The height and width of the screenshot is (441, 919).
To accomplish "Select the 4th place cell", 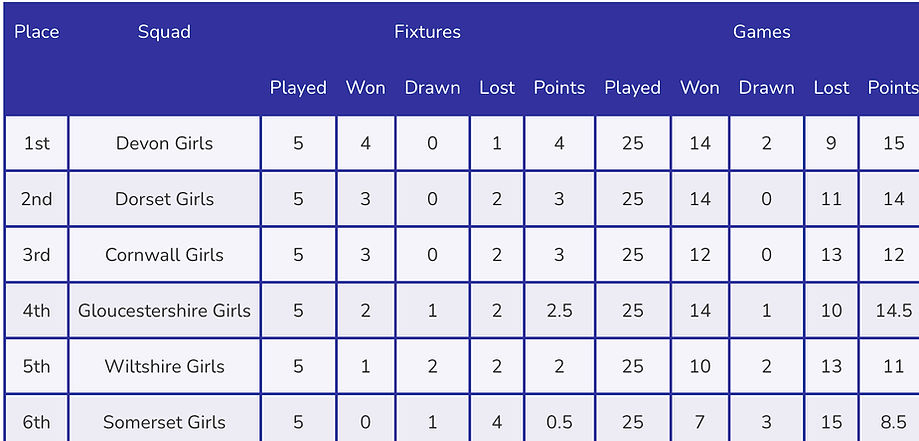I will pos(36,310).
